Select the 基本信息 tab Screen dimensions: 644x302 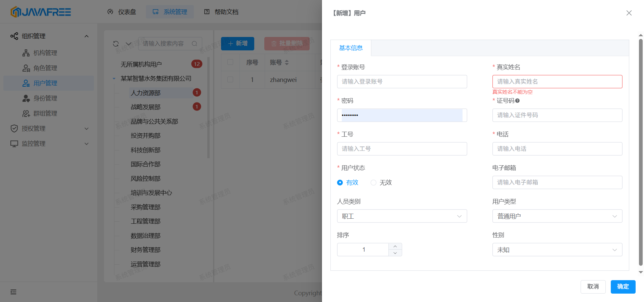coord(351,48)
